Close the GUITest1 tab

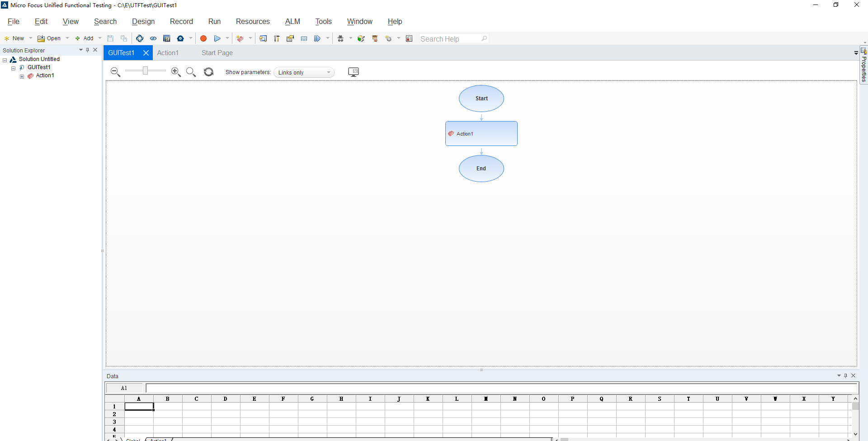pyautogui.click(x=146, y=53)
